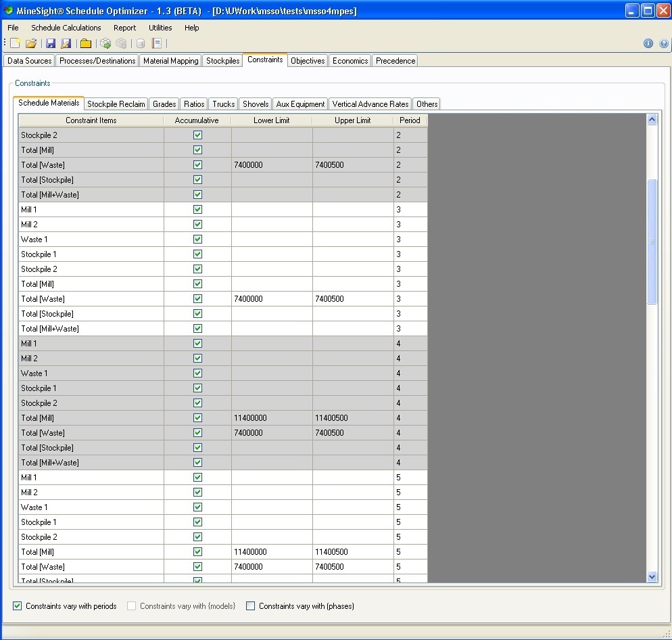The width and height of the screenshot is (672, 640).
Task: Switch to the Objectives tab
Action: 308,60
